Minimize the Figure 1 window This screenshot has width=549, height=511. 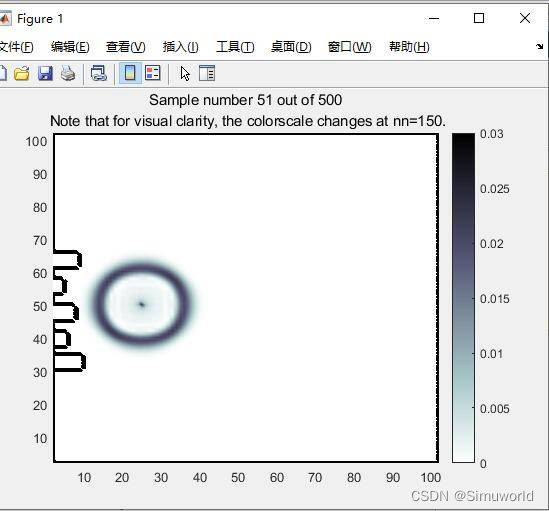[434, 19]
